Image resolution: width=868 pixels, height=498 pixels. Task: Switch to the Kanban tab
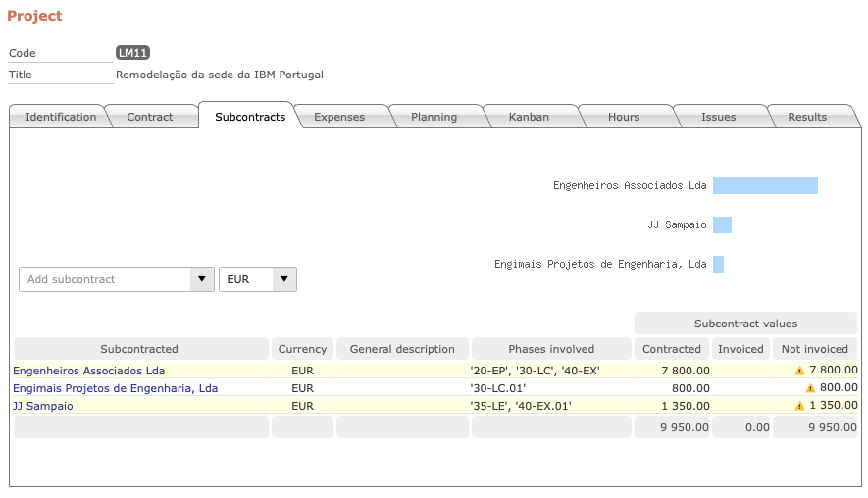point(529,117)
